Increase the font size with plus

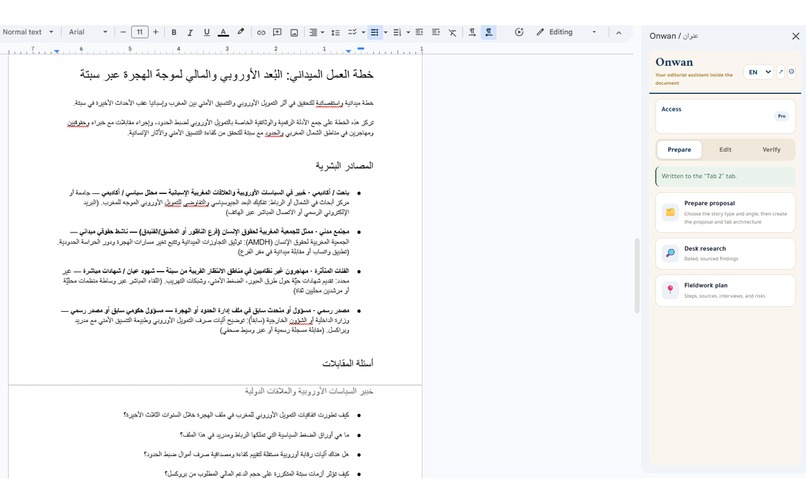tap(156, 32)
